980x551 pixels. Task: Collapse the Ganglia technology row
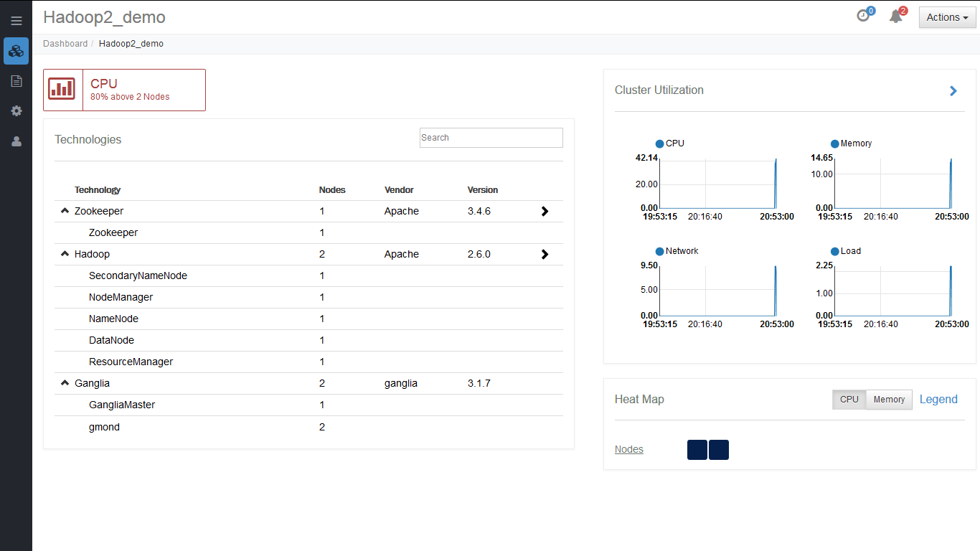pyautogui.click(x=65, y=383)
